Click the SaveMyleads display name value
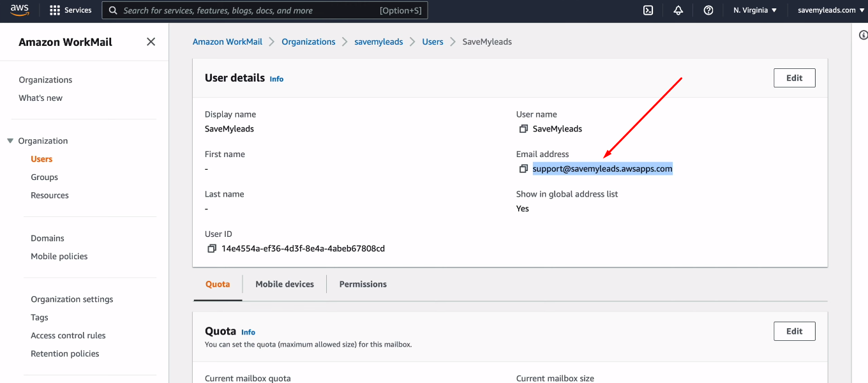 [x=229, y=129]
